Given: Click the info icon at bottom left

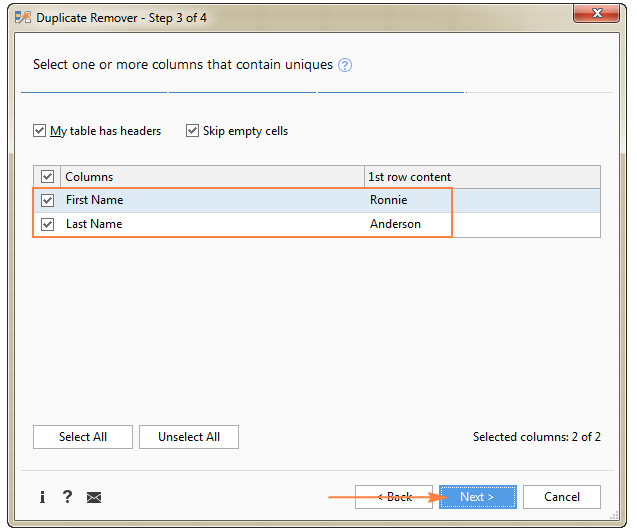Looking at the screenshot, I should [42, 497].
